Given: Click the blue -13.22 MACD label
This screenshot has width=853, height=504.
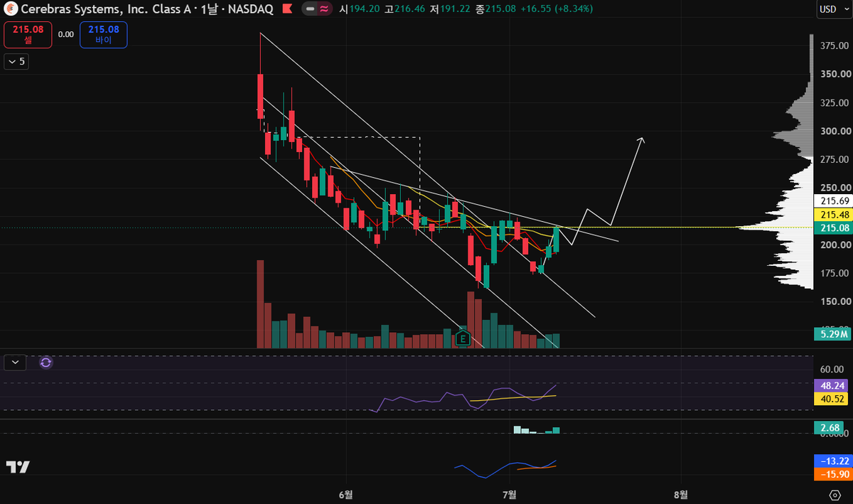Looking at the screenshot, I should [832, 460].
